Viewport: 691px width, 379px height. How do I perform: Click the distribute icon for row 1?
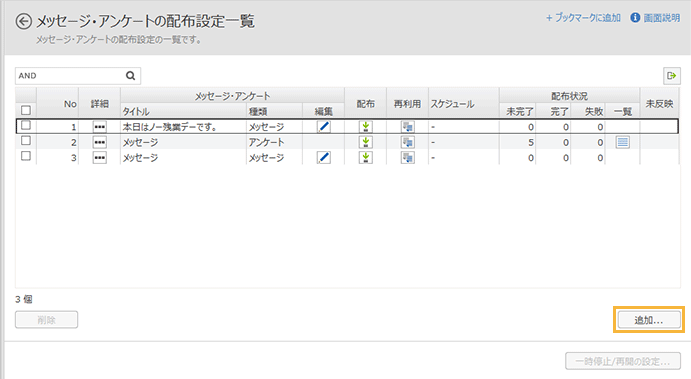(365, 127)
